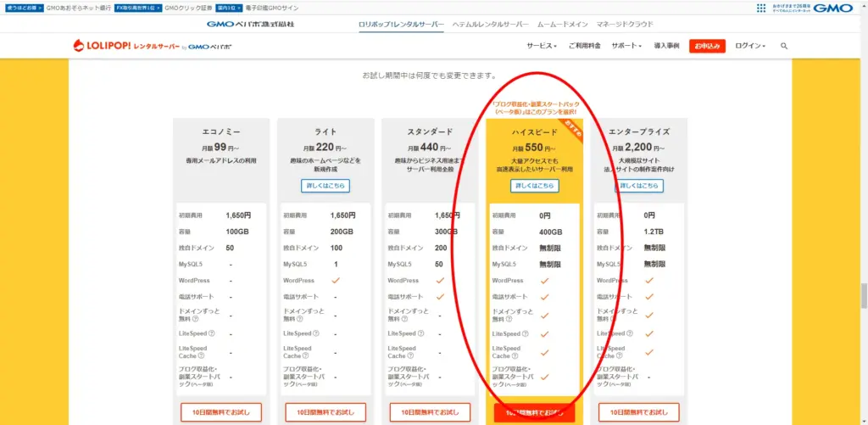The width and height of the screenshot is (868, 425).
Task: Click the スタンダード plan heading
Action: [430, 131]
